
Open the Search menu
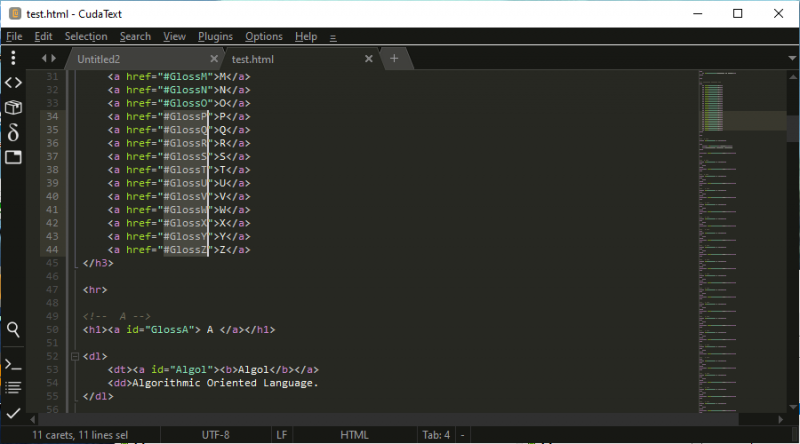pyautogui.click(x=135, y=37)
